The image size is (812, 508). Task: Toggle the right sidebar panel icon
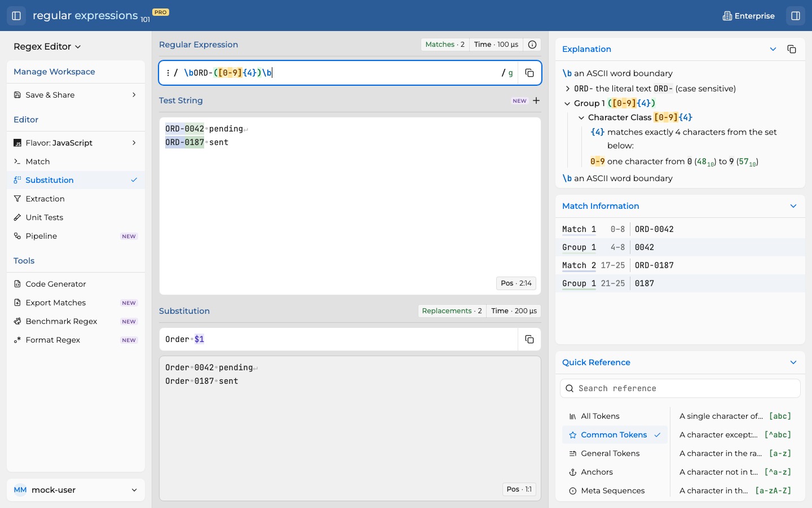click(796, 16)
